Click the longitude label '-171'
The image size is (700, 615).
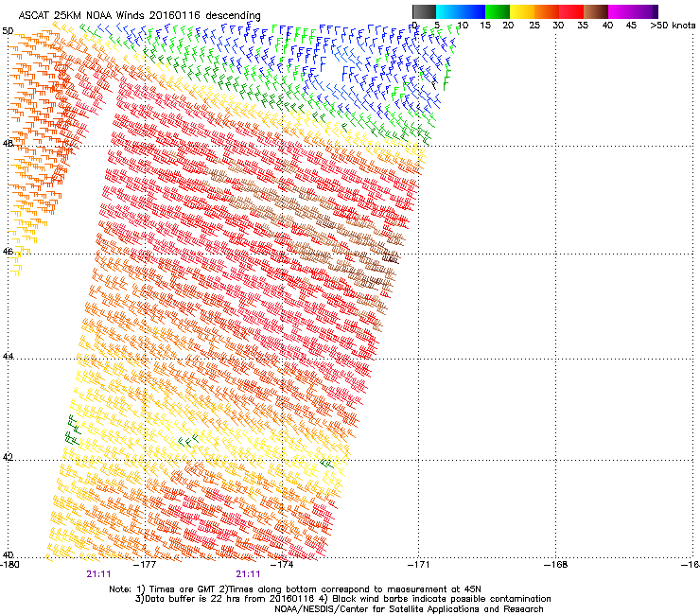(419, 565)
